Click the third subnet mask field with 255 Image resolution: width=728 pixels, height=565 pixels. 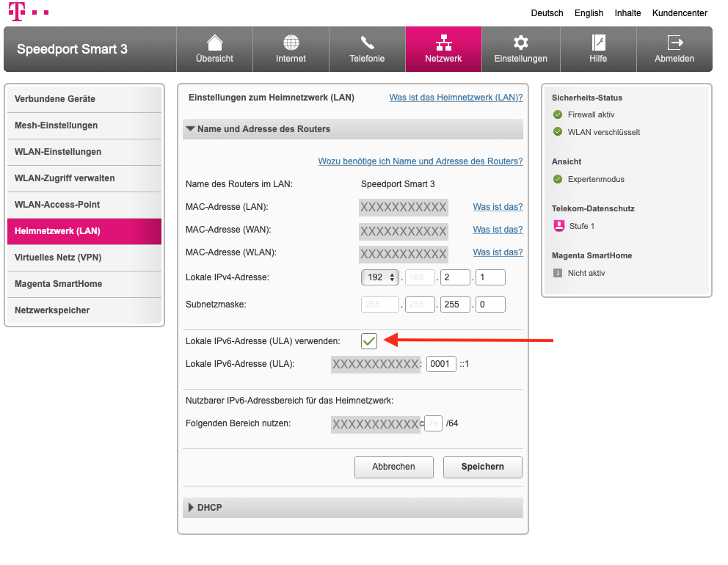tap(456, 305)
